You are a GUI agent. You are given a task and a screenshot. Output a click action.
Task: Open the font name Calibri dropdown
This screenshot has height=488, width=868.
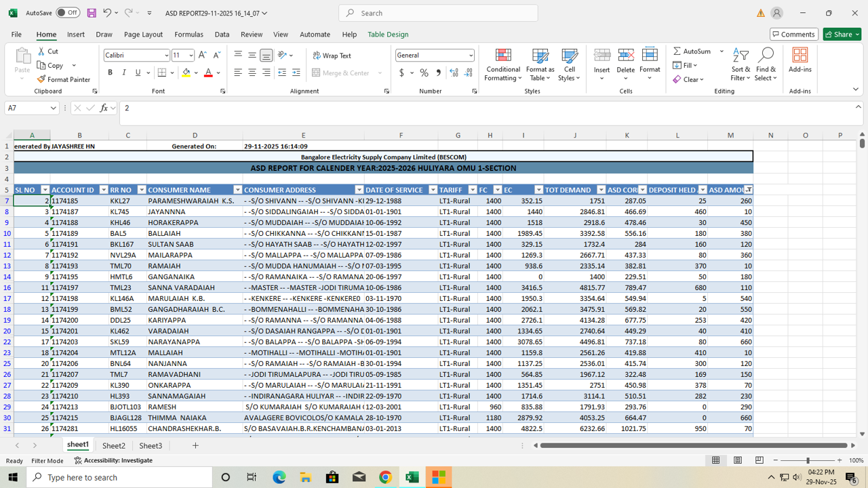coord(166,56)
